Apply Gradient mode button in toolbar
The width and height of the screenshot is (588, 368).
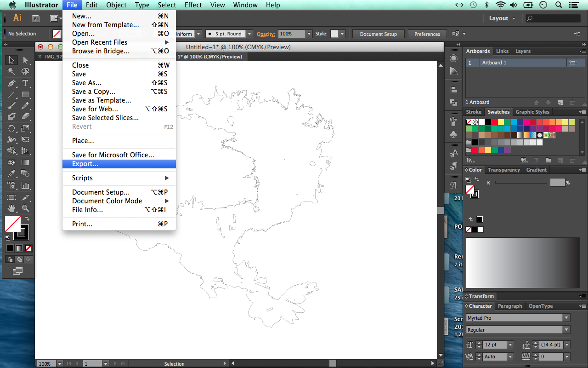click(19, 248)
